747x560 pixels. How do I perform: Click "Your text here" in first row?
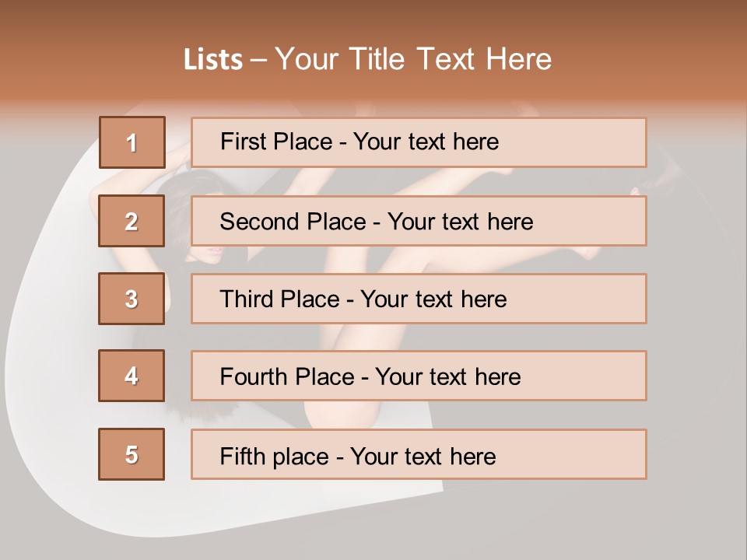426,142
